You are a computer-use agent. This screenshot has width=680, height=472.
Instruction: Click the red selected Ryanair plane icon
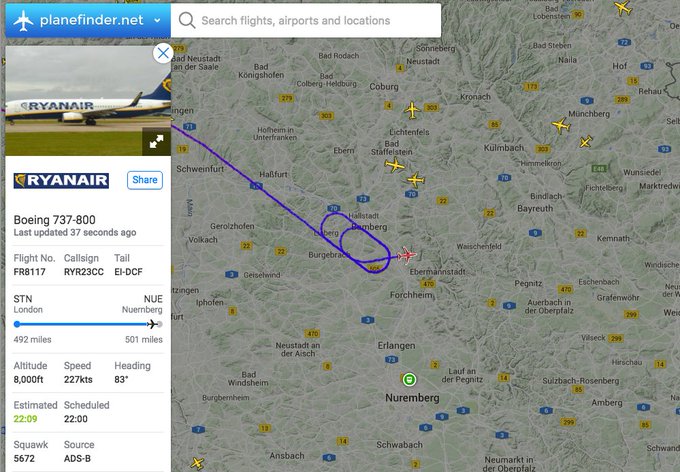[406, 255]
